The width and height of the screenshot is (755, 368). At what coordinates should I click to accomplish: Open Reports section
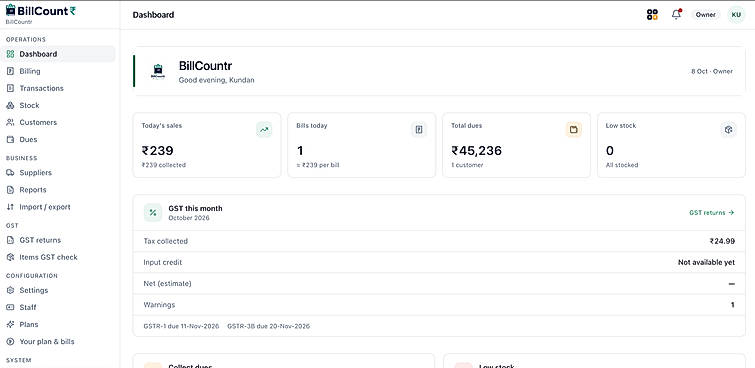pyautogui.click(x=59, y=190)
